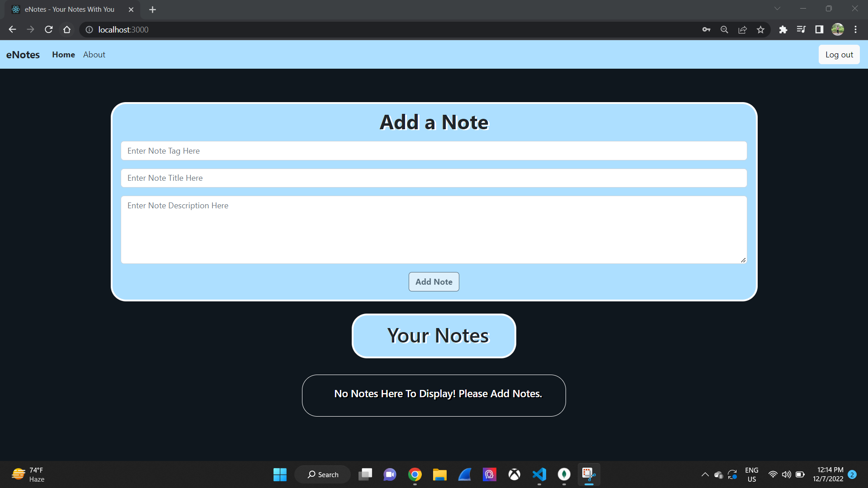
Task: Reload the eNotes page
Action: click(48, 29)
